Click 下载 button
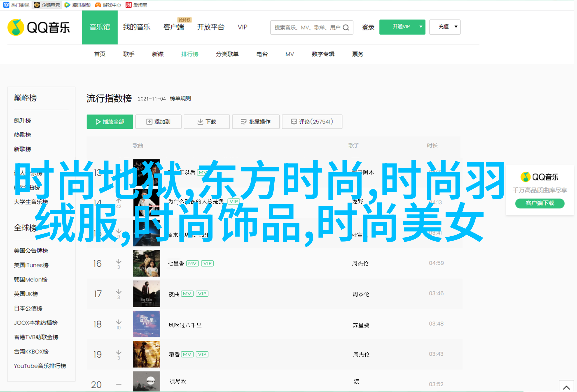Image resolution: width=577 pixels, height=392 pixels. pos(207,122)
